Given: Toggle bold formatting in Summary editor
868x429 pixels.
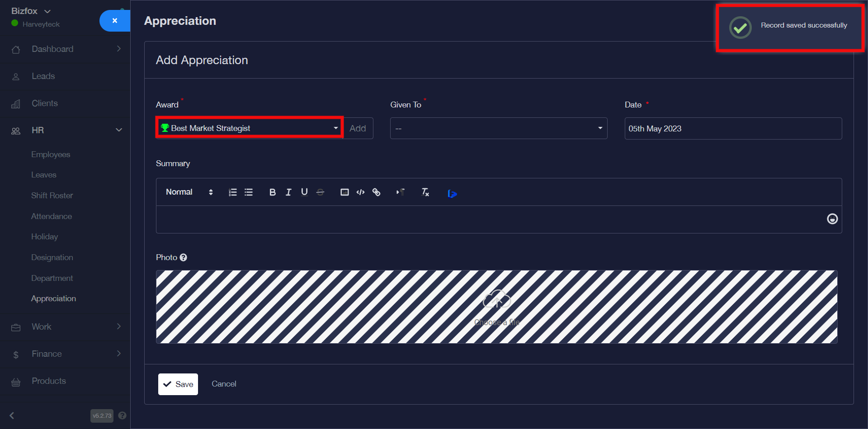Looking at the screenshot, I should [272, 192].
